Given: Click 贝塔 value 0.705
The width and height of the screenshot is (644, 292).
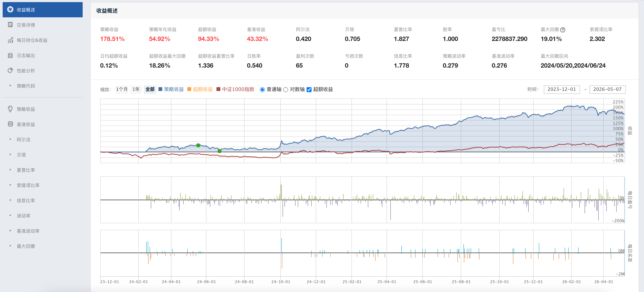Looking at the screenshot, I should pos(352,39).
